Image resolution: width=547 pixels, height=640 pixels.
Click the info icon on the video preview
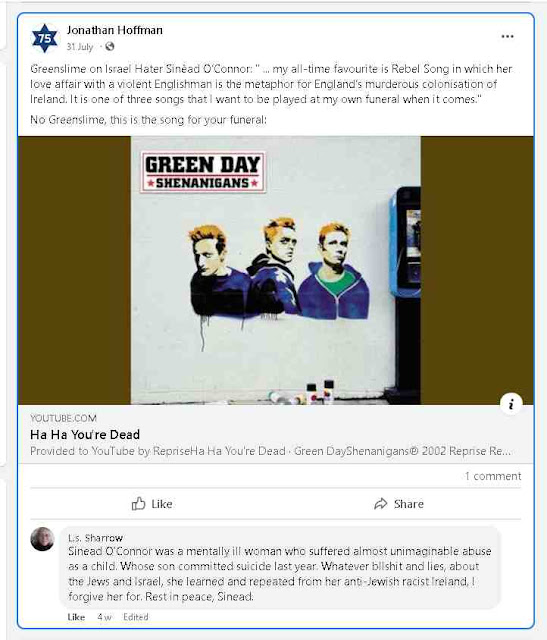pos(511,404)
